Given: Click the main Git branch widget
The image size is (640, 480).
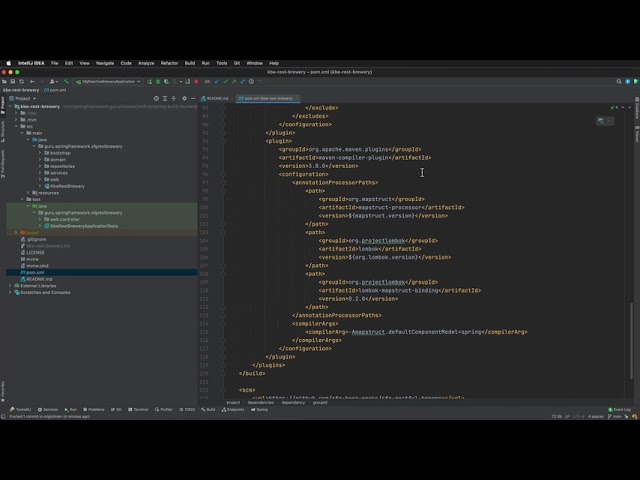Looking at the screenshot, I should coord(615,417).
